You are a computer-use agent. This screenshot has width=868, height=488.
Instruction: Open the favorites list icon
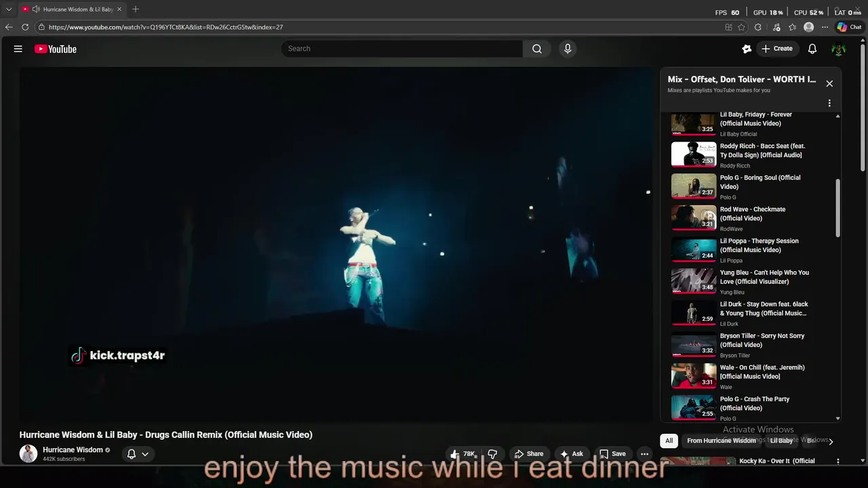pos(792,27)
